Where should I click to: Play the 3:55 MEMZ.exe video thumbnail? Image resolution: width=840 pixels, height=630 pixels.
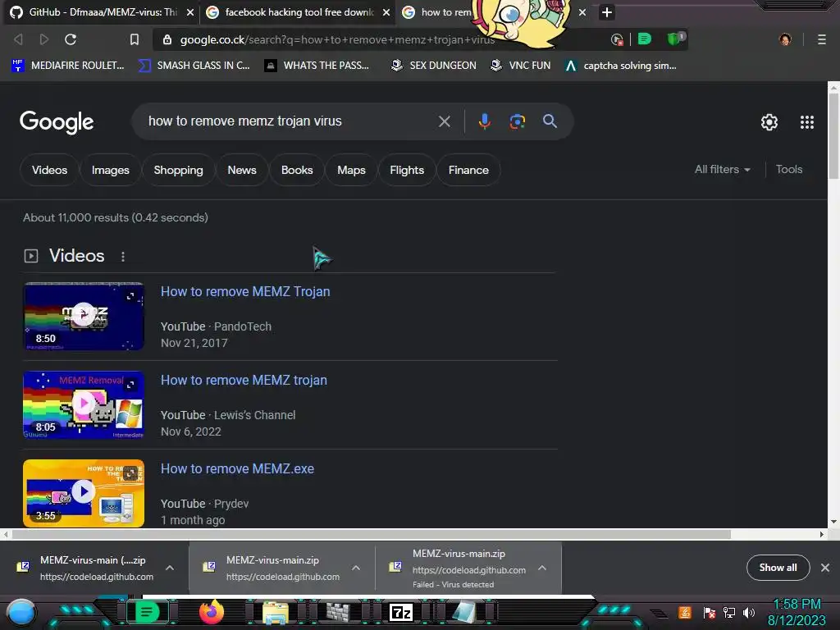[84, 493]
